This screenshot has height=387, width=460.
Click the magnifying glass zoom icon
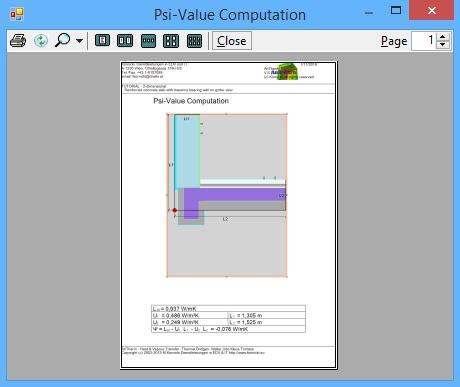click(x=62, y=40)
